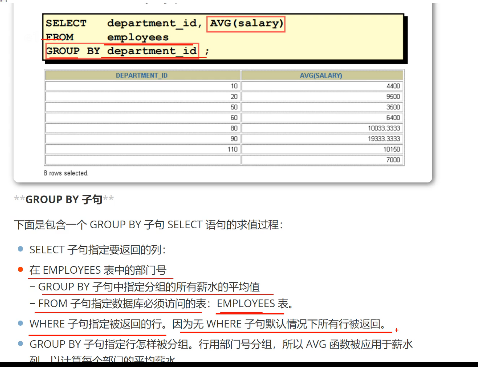Click the SELECT keyword in the SQL code
Screen dimensions: 478x367
(x=66, y=23)
